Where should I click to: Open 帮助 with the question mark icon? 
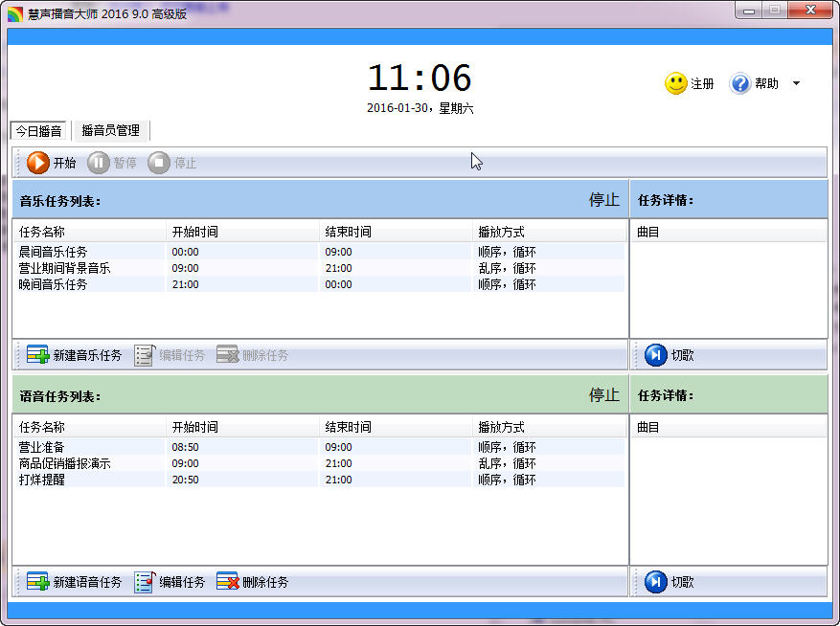coord(740,84)
